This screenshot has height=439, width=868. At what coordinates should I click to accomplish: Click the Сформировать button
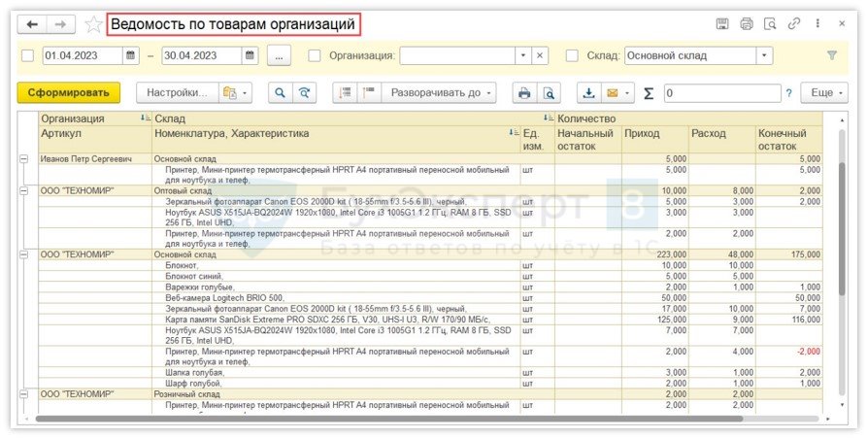tap(69, 93)
